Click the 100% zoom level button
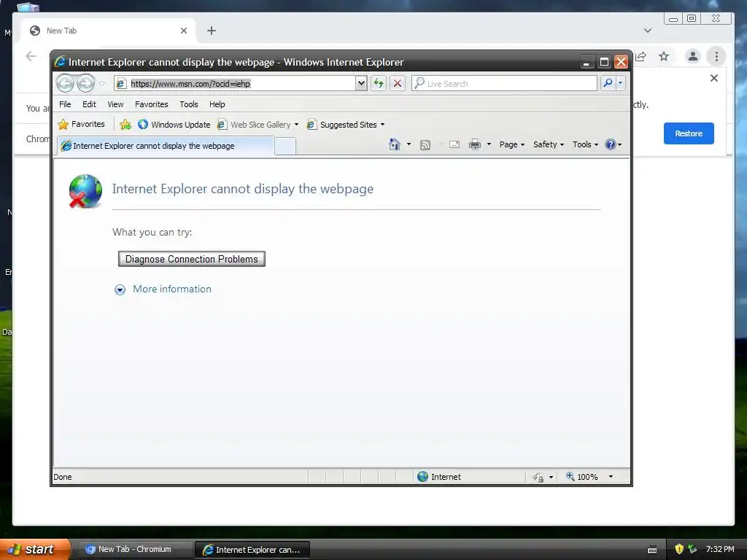747x560 pixels. pos(581,477)
